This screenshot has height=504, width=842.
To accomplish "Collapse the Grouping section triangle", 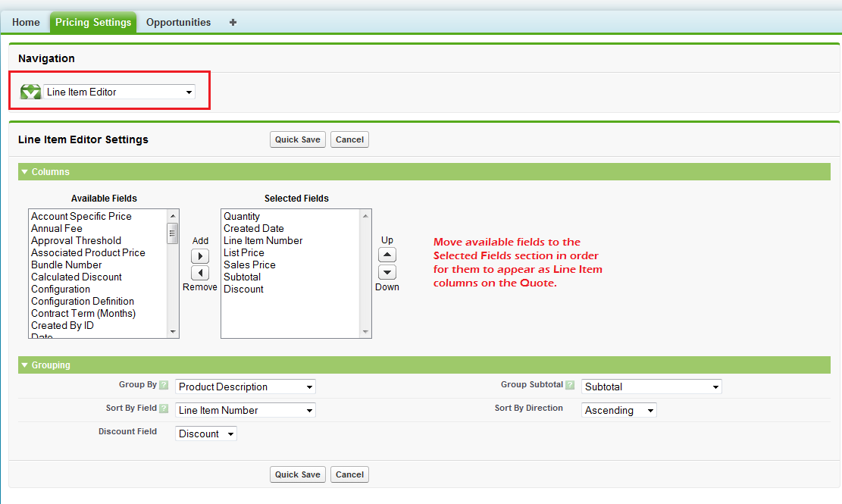I will pyautogui.click(x=24, y=365).
